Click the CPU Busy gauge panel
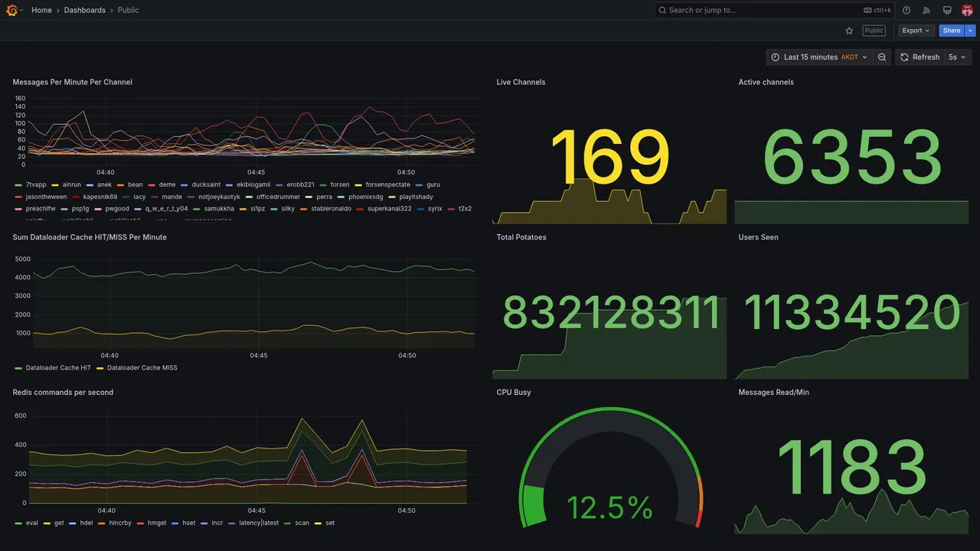Screen dimensions: 980x551 (610, 467)
